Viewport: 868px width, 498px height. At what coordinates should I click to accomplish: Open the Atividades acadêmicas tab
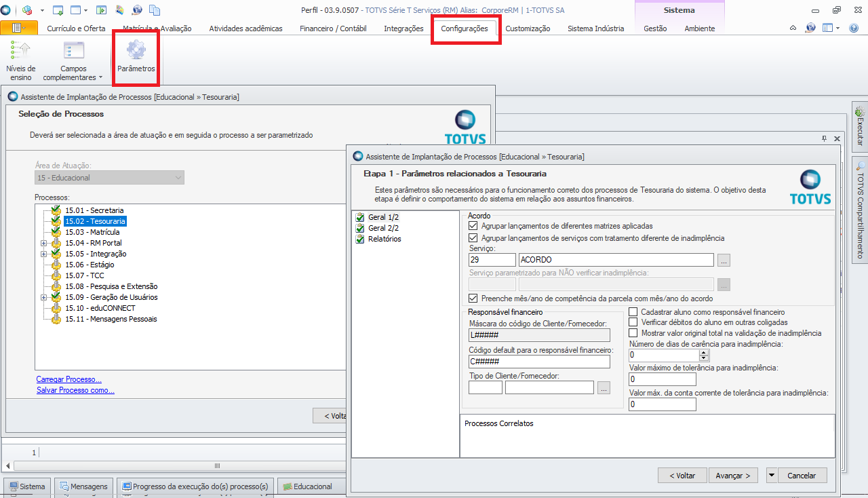245,28
